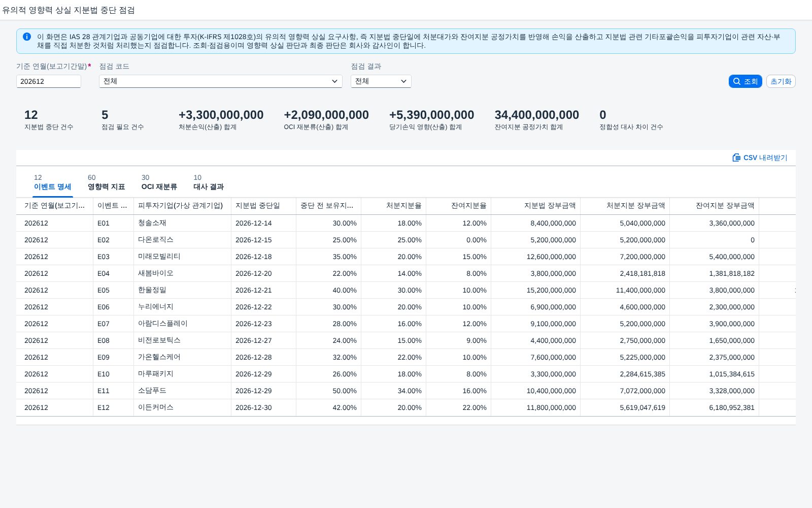Click the OCI 재분류 합계 value +2,090,000,000
Viewport: 812px width, 508px height.
click(x=326, y=115)
